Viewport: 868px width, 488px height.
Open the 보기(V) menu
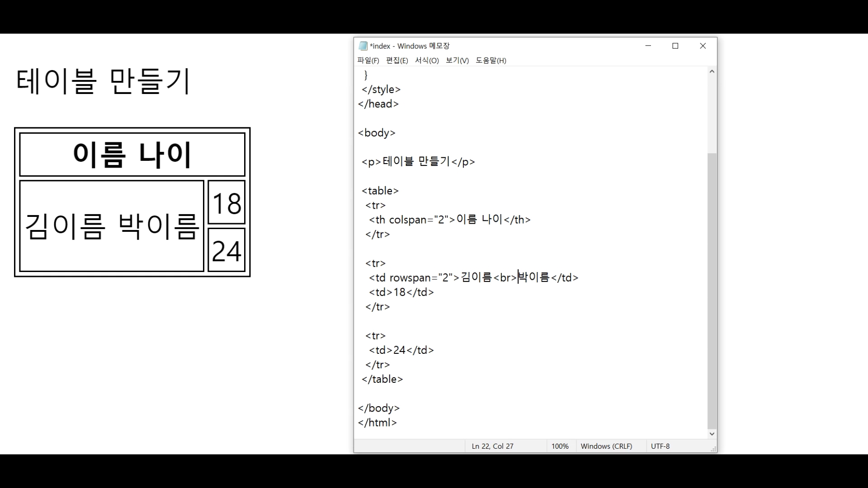[457, 61]
